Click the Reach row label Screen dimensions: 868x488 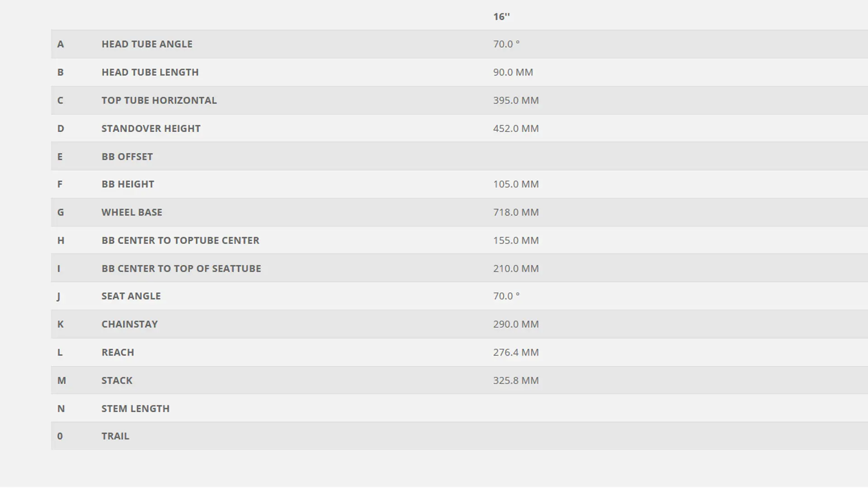118,352
